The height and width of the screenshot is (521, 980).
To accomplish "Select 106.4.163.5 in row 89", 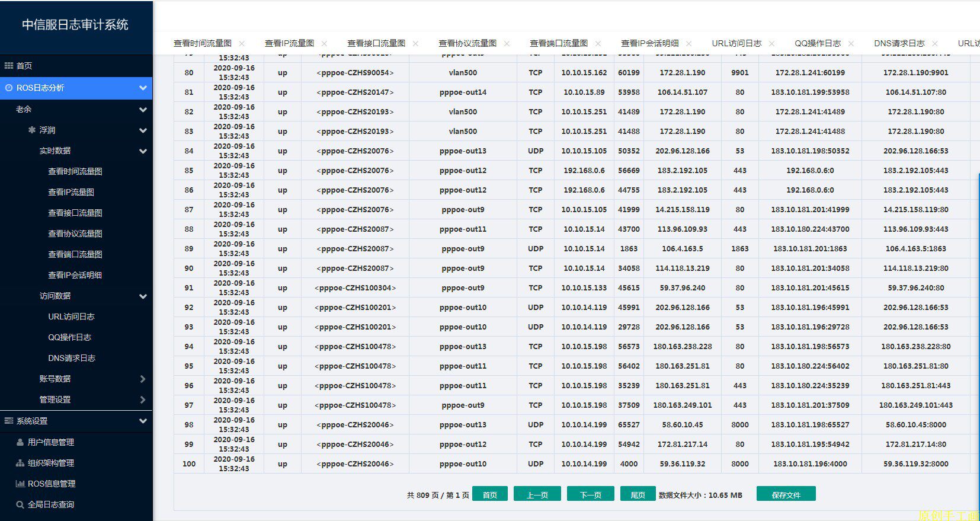I will tap(683, 249).
